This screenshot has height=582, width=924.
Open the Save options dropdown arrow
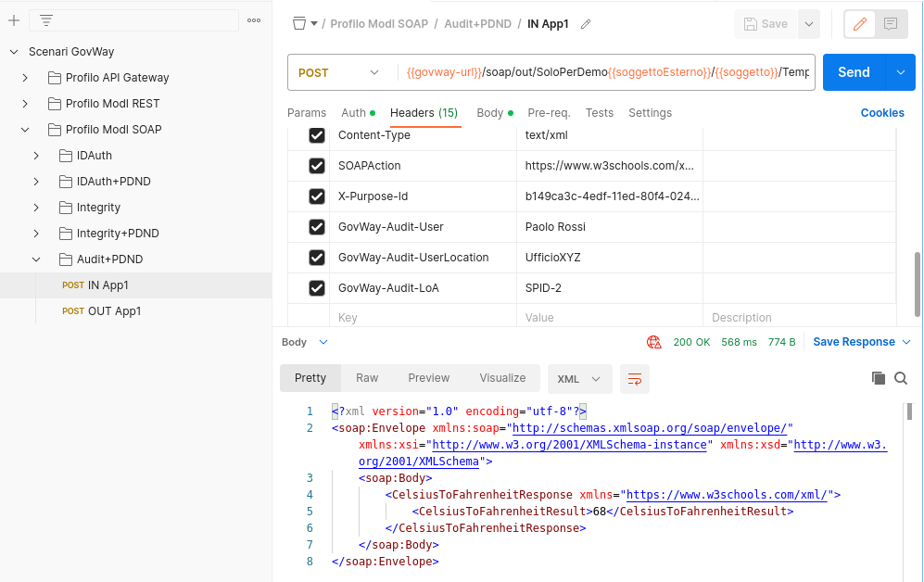(x=809, y=24)
